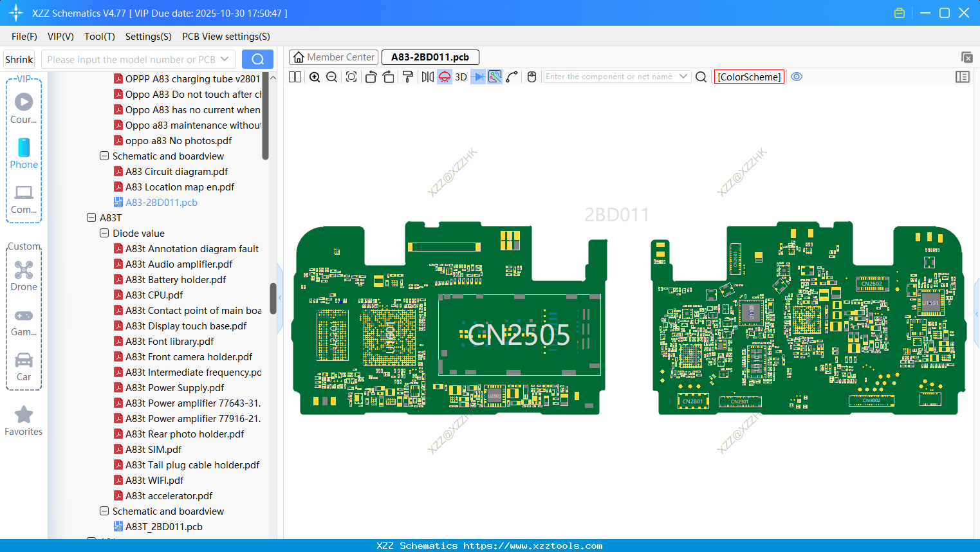The width and height of the screenshot is (980, 552).
Task: Collapse the Diode value folder
Action: pos(104,234)
